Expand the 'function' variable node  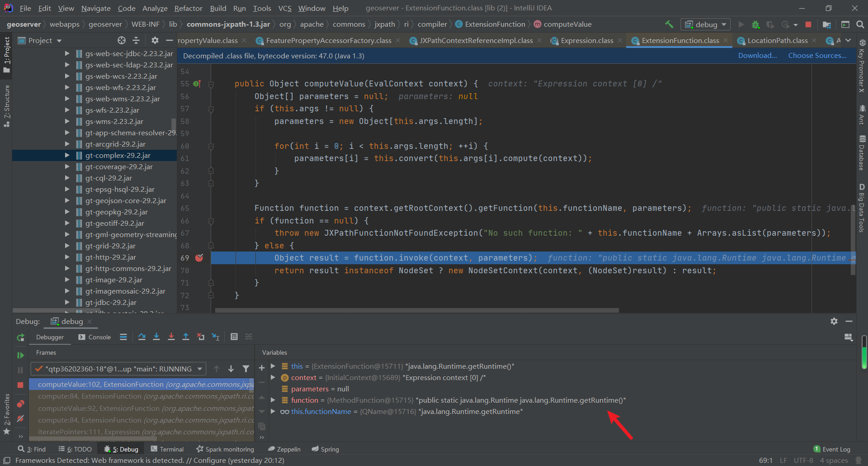[273, 400]
